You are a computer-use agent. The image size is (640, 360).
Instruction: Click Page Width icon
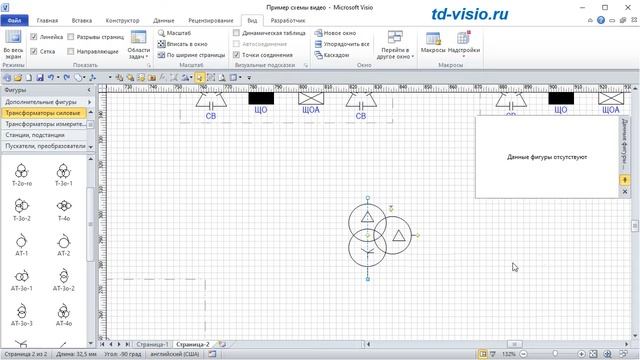click(x=161, y=55)
